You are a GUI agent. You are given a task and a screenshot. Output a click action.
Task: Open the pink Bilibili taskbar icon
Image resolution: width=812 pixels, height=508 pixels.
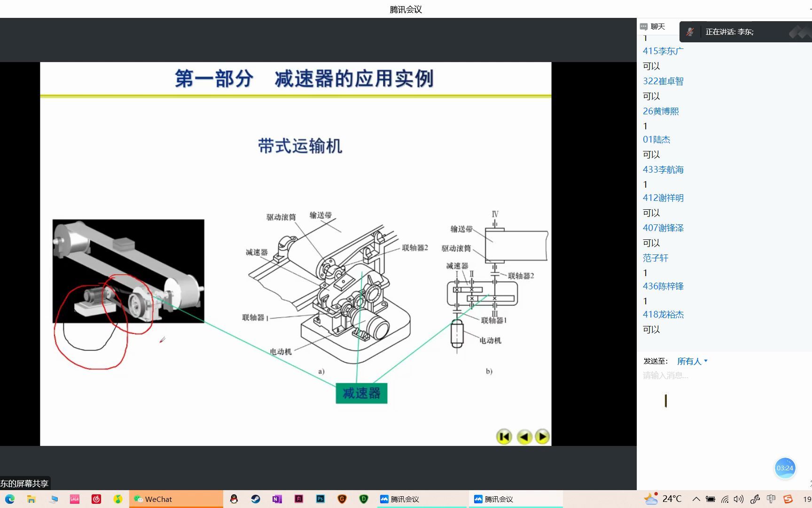(x=75, y=499)
